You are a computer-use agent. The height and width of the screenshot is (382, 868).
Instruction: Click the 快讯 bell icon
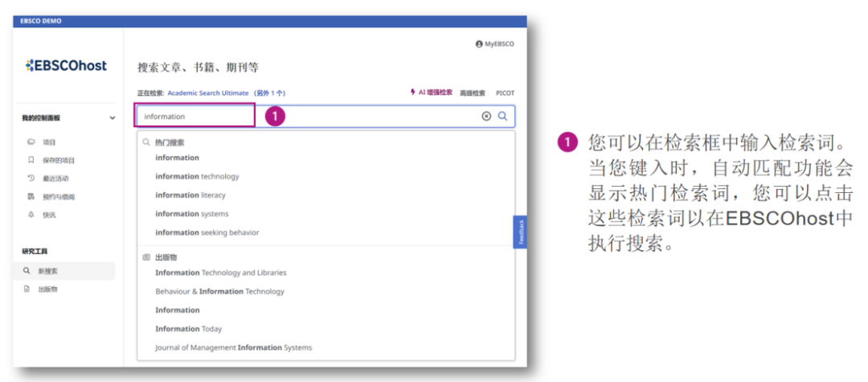(31, 215)
